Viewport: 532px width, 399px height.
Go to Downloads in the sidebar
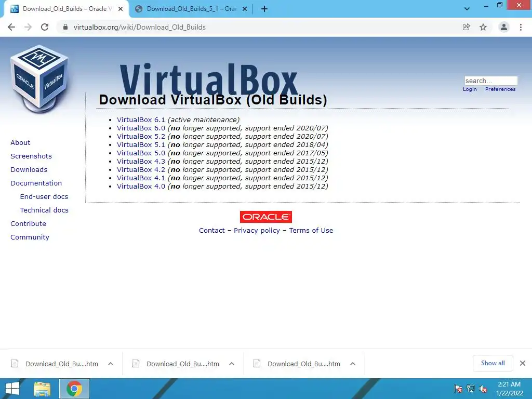(x=29, y=170)
